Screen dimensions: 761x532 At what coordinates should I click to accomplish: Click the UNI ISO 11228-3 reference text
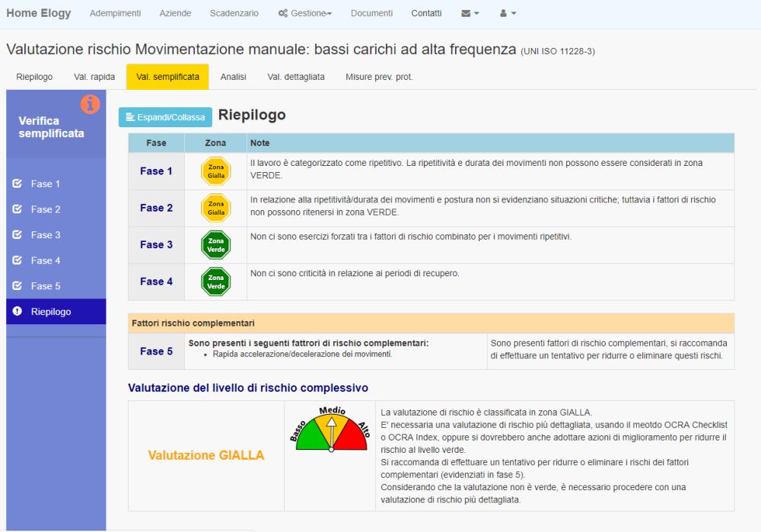[x=558, y=52]
